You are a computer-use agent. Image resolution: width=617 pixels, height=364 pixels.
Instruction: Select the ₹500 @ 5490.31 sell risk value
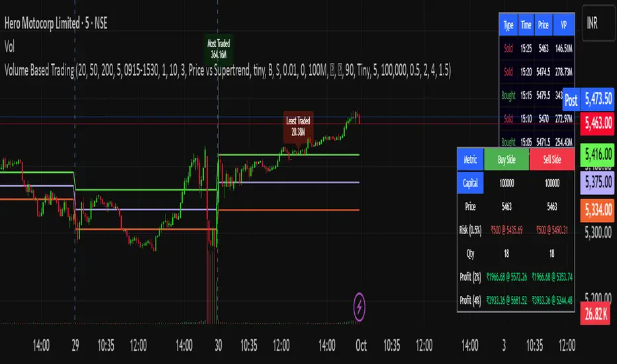551,230
